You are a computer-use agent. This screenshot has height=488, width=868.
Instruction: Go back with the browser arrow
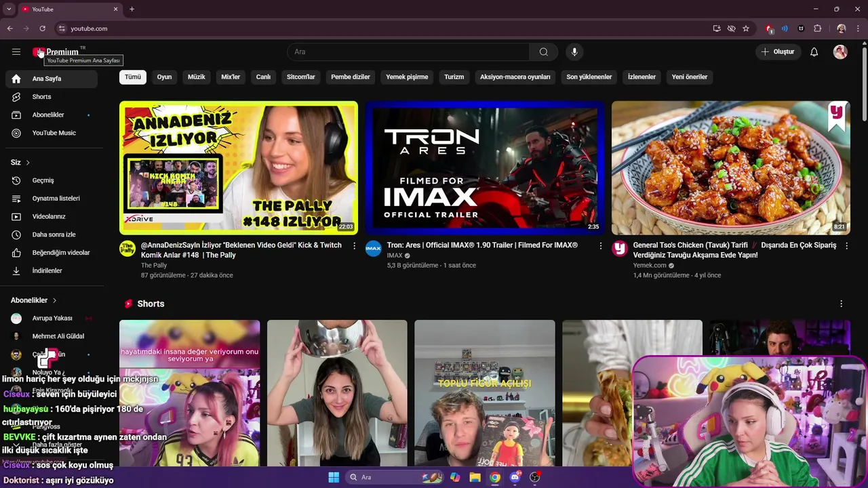(10, 28)
